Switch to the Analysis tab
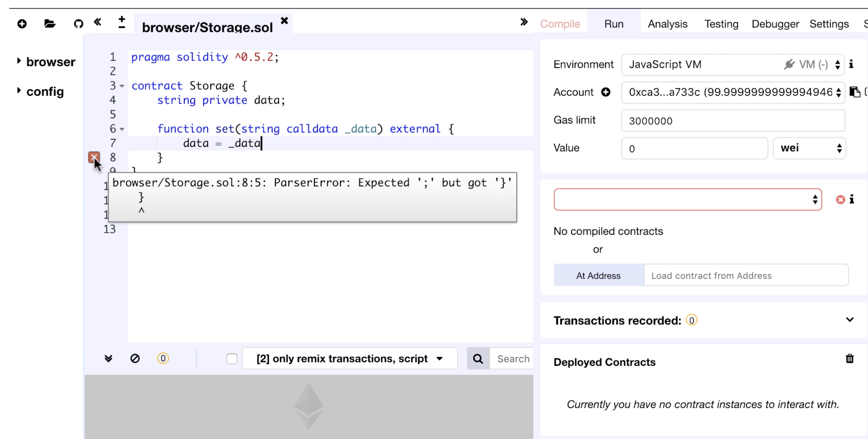 coord(667,24)
